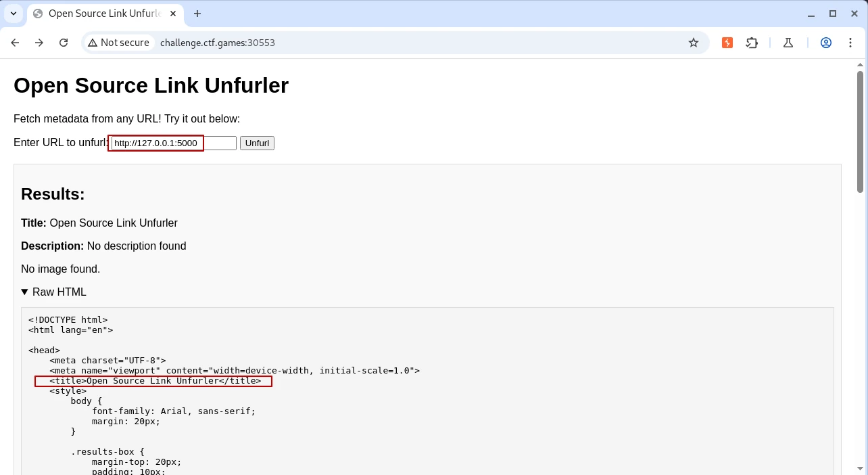Open Chrome three-dot menu
868x475 pixels.
pos(850,43)
